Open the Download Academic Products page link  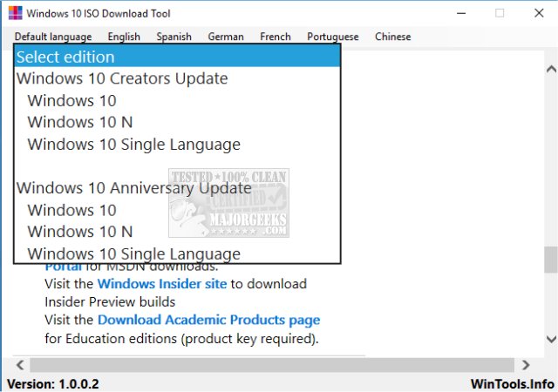click(x=209, y=321)
